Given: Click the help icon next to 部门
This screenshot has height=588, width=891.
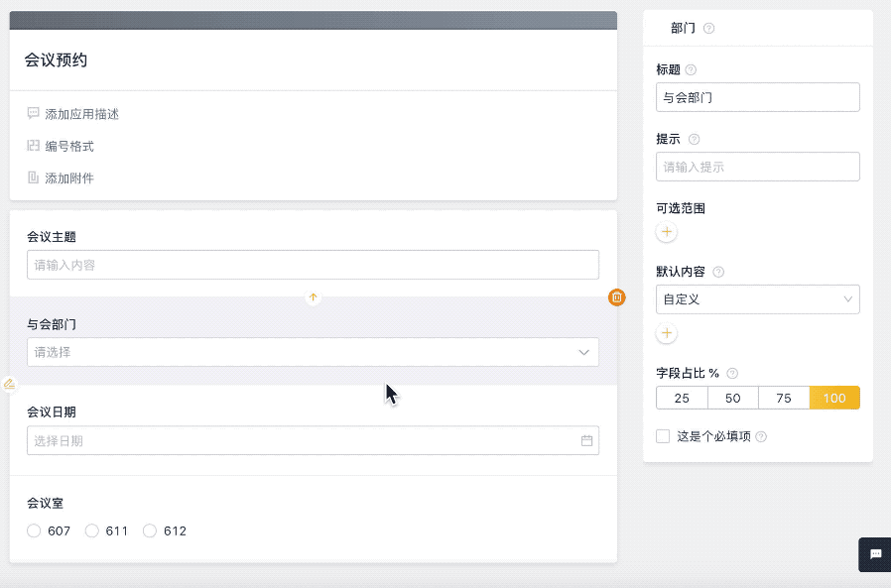Looking at the screenshot, I should coord(708,29).
